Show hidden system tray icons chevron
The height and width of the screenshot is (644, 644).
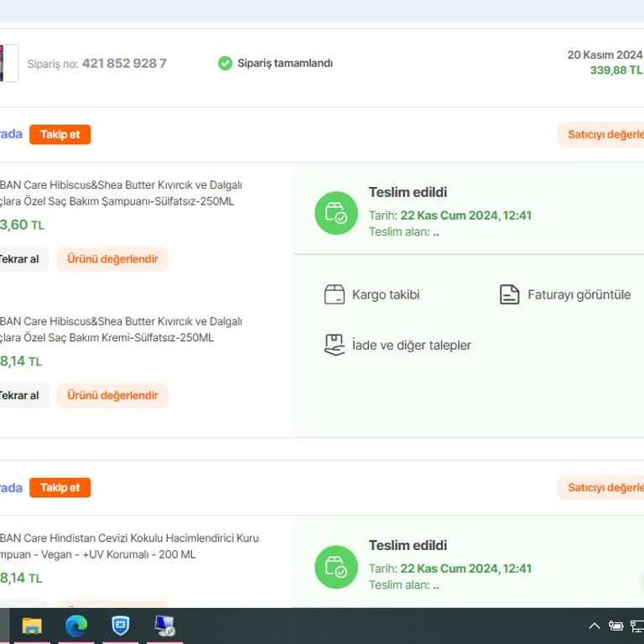click(x=595, y=626)
